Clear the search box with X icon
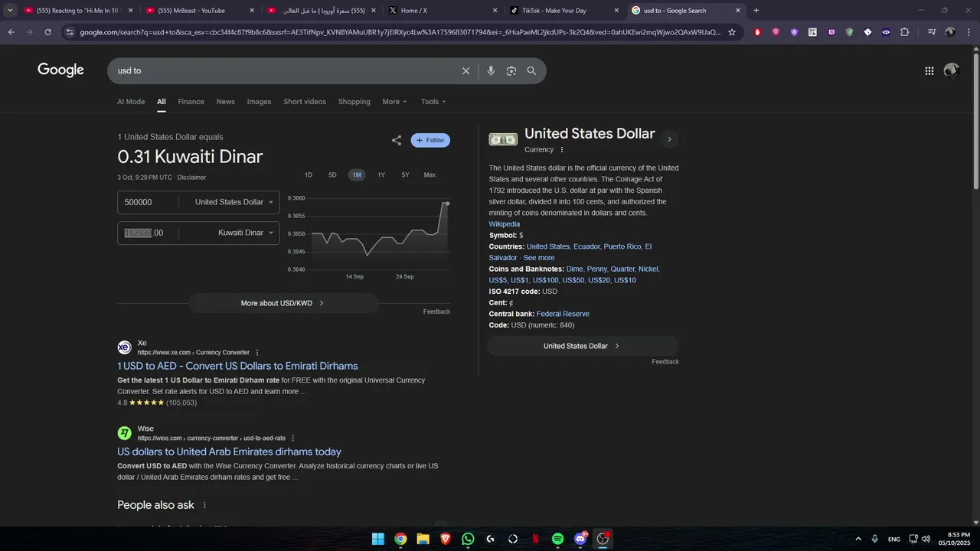Image resolution: width=980 pixels, height=551 pixels. click(x=465, y=70)
